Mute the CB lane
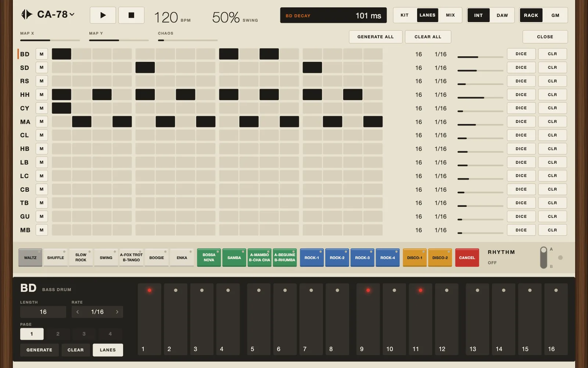This screenshot has width=588, height=368. 42,190
